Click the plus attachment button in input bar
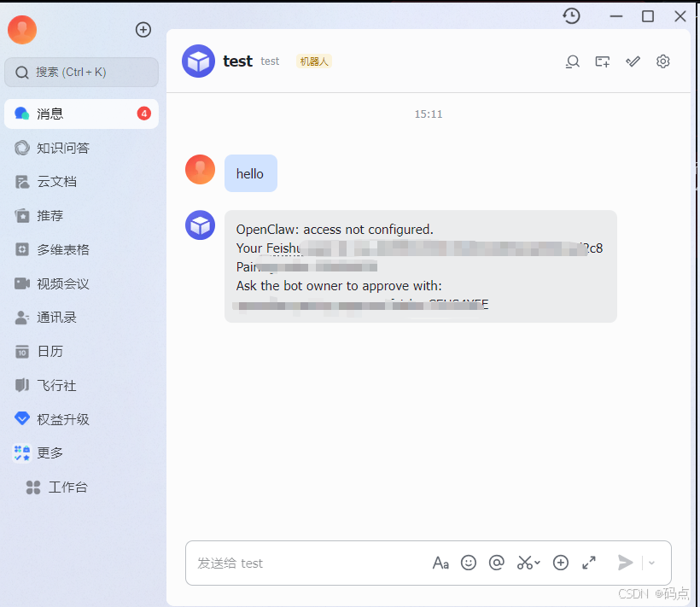The image size is (700, 607). pyautogui.click(x=561, y=563)
